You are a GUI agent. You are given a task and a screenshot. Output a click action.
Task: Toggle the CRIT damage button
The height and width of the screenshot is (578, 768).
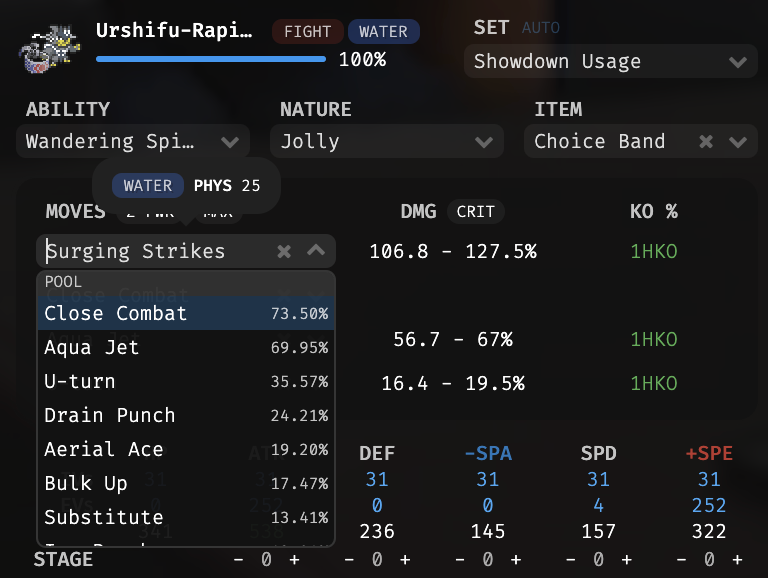pos(476,212)
